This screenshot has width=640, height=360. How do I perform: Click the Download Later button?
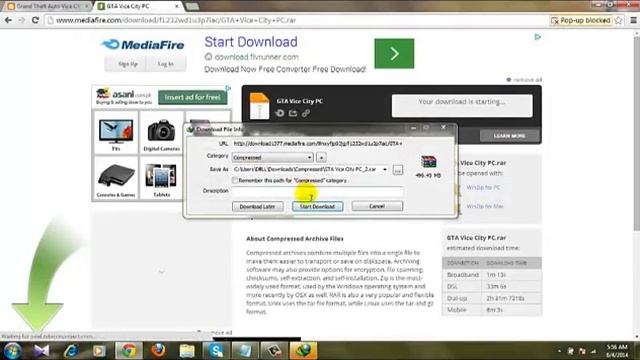click(x=258, y=206)
